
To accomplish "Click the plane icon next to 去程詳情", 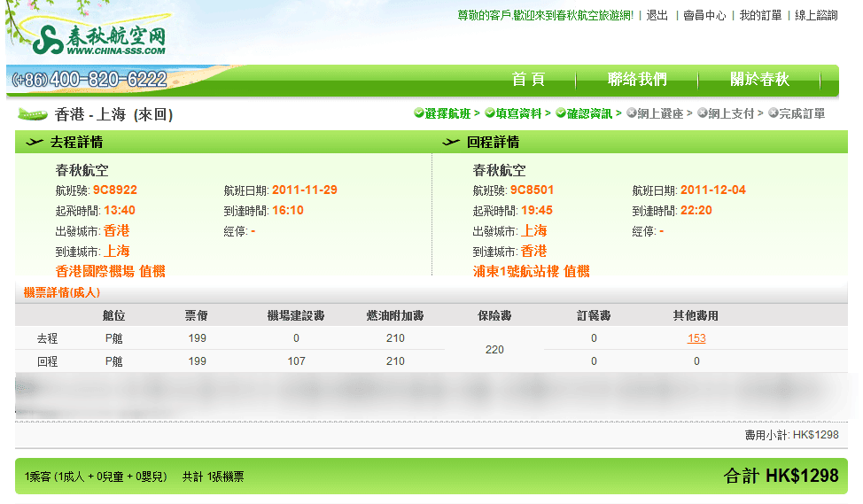I will pyautogui.click(x=35, y=143).
